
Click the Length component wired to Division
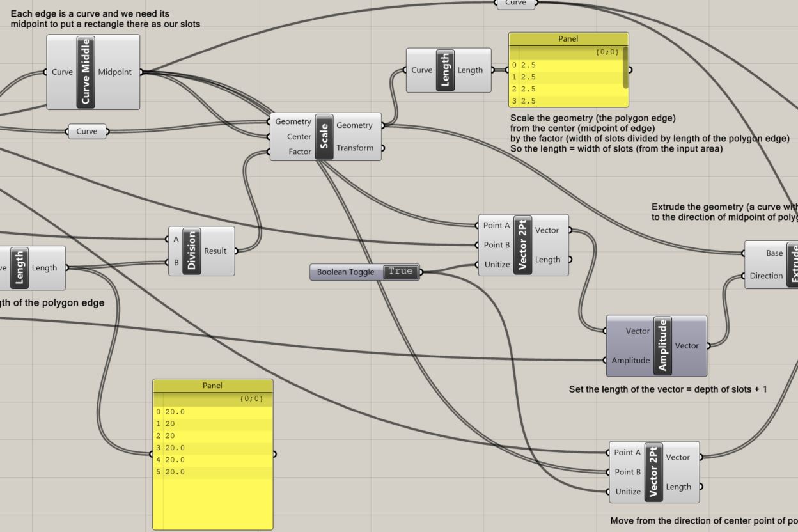click(19, 268)
